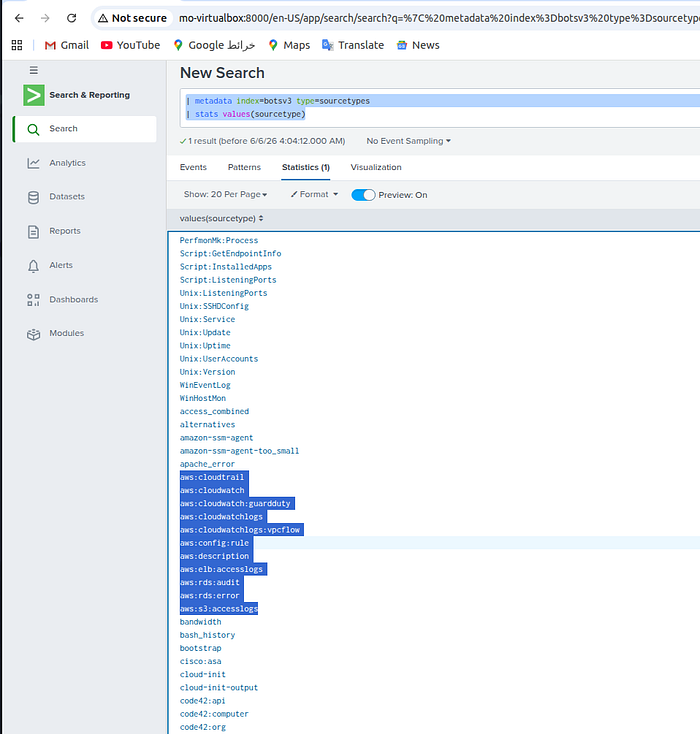Click the cloud-init-output value
Screen dimensions: 700x734
pyautogui.click(x=219, y=687)
